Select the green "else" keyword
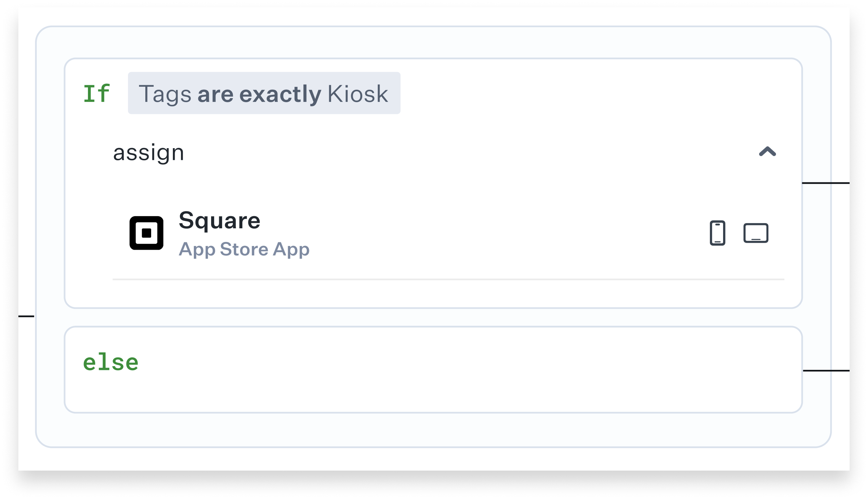Viewport: 868px width, 500px height. (x=111, y=362)
